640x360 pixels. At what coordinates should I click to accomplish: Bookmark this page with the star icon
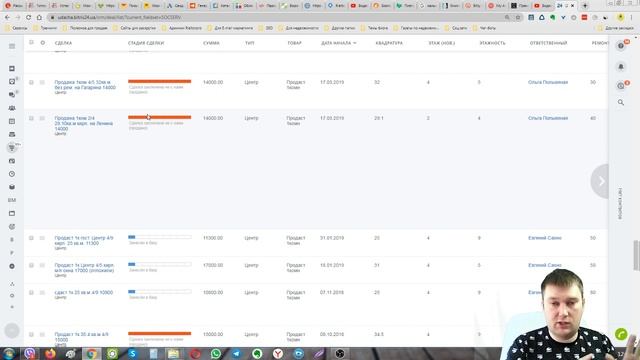point(518,18)
